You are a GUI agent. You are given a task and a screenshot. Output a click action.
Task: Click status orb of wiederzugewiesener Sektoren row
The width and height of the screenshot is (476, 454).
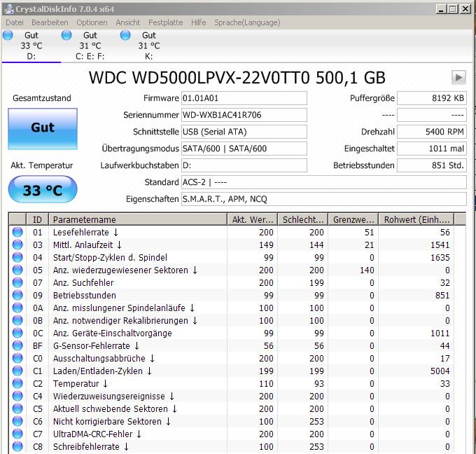click(17, 270)
